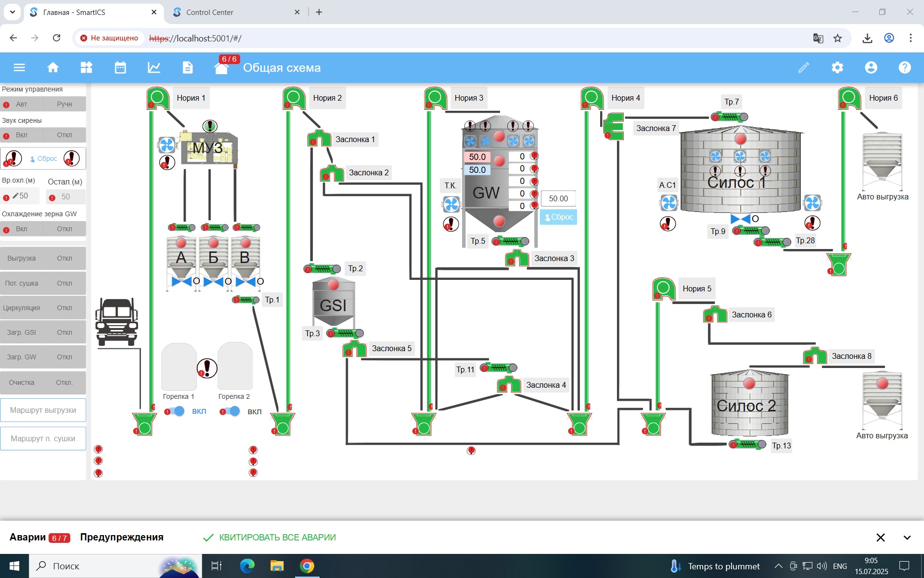This screenshot has height=578, width=924.
Task: Collapse the alarms panel with the chevron
Action: 907,537
